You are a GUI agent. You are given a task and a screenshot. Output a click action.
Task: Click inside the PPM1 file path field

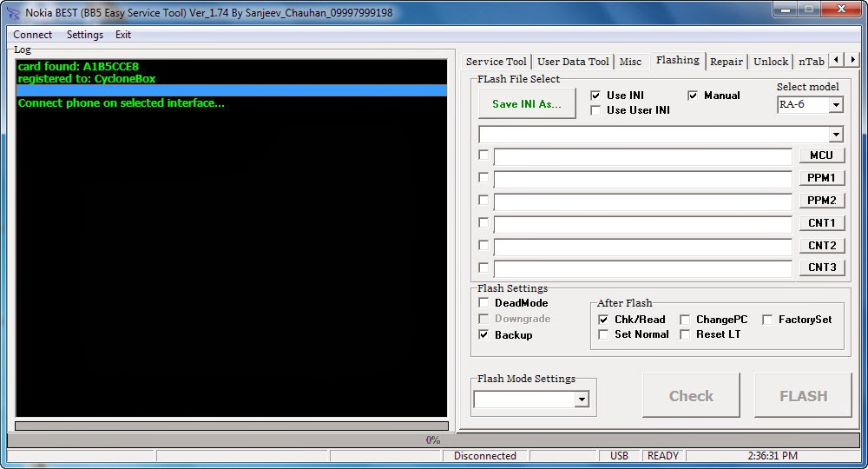click(642, 180)
